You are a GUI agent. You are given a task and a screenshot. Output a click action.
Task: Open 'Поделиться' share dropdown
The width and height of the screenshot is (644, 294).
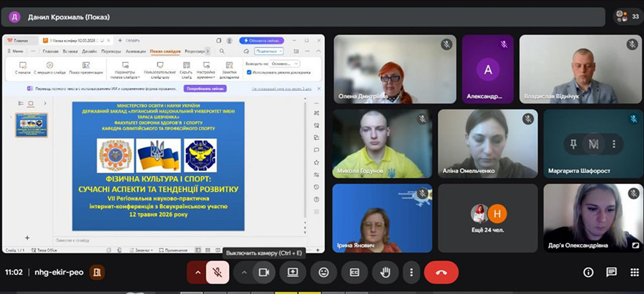268,52
